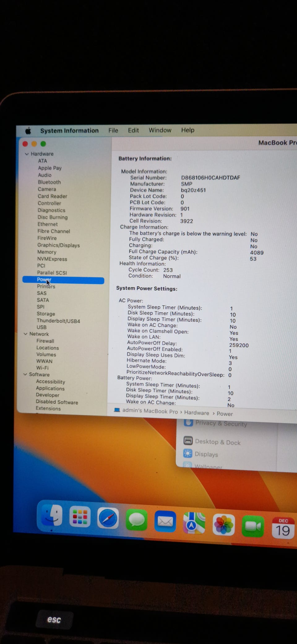Select Bluetooth in the sidebar

point(49,182)
